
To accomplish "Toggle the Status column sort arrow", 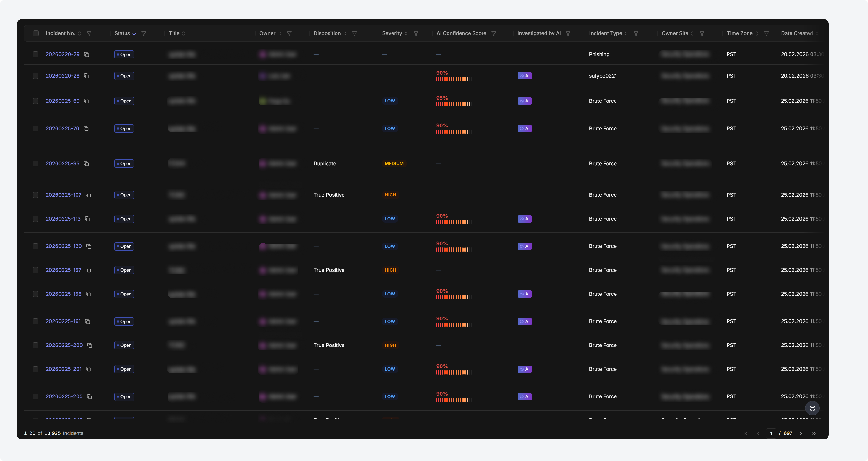I will (x=134, y=33).
